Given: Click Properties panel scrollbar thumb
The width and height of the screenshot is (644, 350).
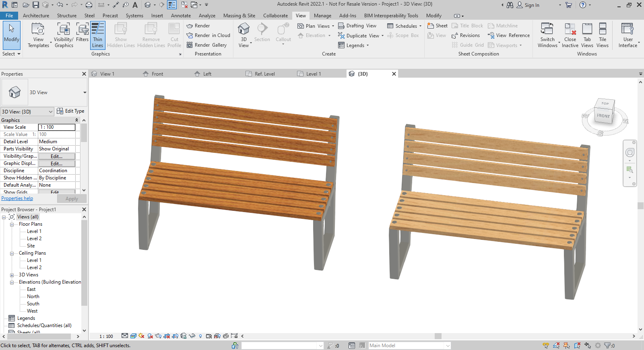Looking at the screenshot, I should [84, 133].
